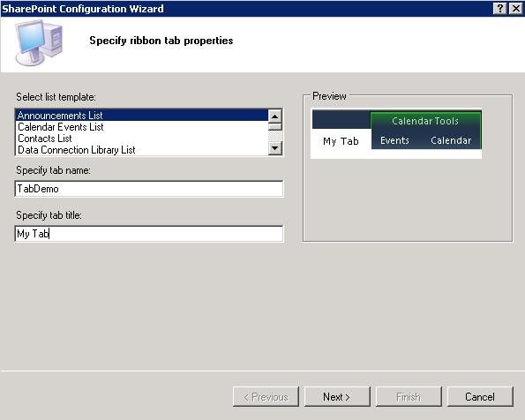Close the SharePoint Configuration Wizard window

pos(515,8)
